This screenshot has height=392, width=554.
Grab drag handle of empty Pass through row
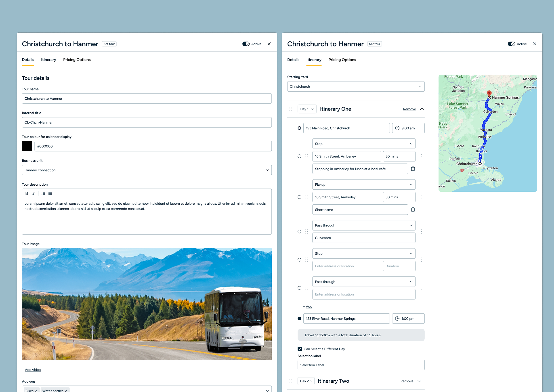(x=307, y=288)
